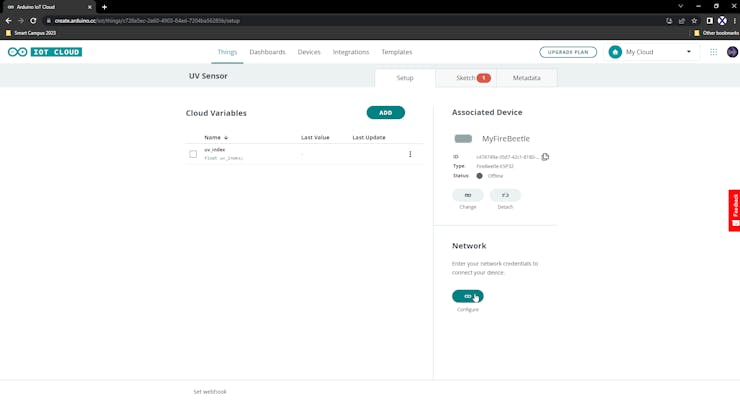Change the associated device
740x403 pixels.
coord(468,195)
